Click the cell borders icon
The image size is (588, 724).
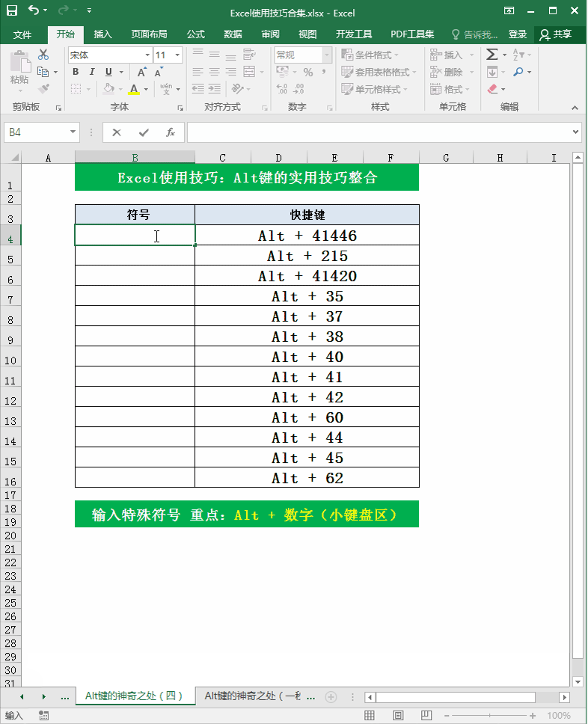pyautogui.click(x=76, y=89)
